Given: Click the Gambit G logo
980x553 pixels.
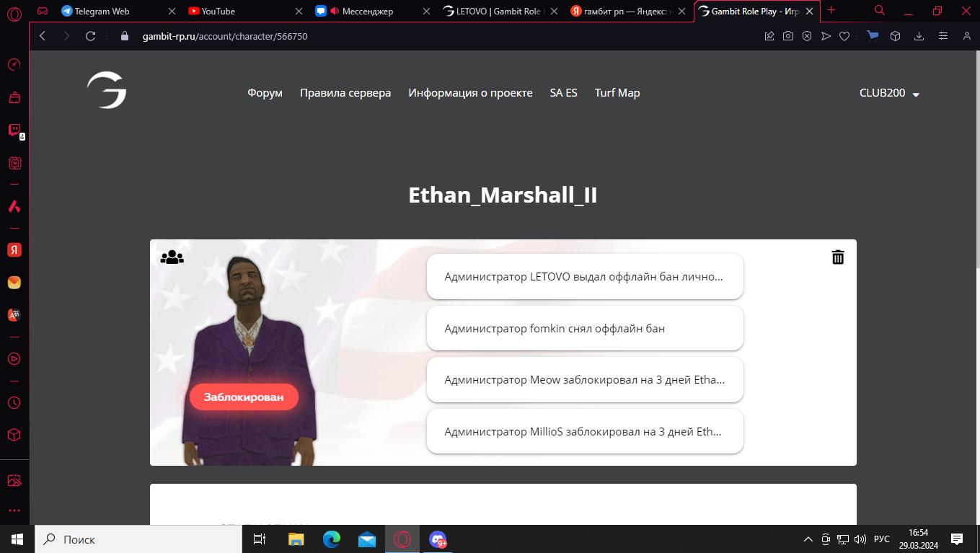Looking at the screenshot, I should coord(107,91).
